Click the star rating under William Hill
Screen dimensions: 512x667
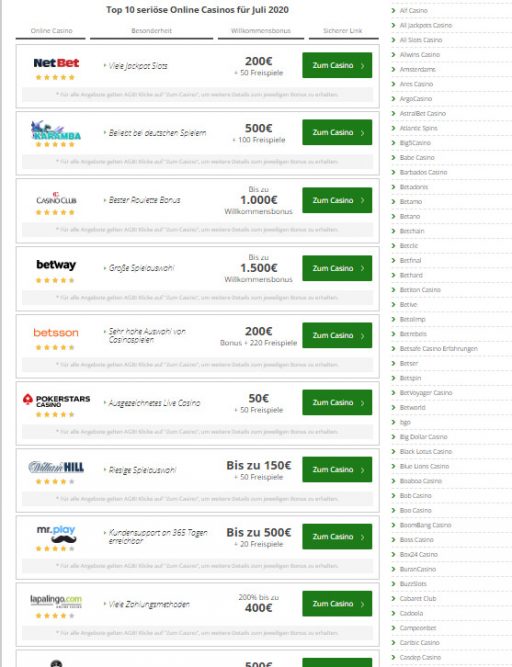[55, 482]
